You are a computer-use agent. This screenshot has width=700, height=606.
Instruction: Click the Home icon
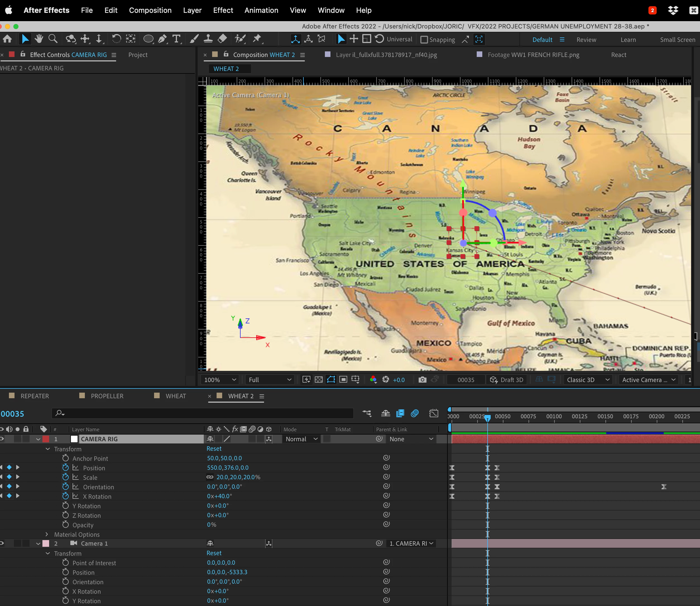[x=8, y=39]
